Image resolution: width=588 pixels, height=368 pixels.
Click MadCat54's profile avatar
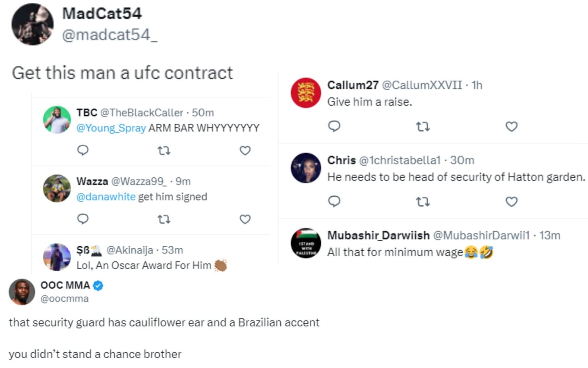tap(32, 24)
